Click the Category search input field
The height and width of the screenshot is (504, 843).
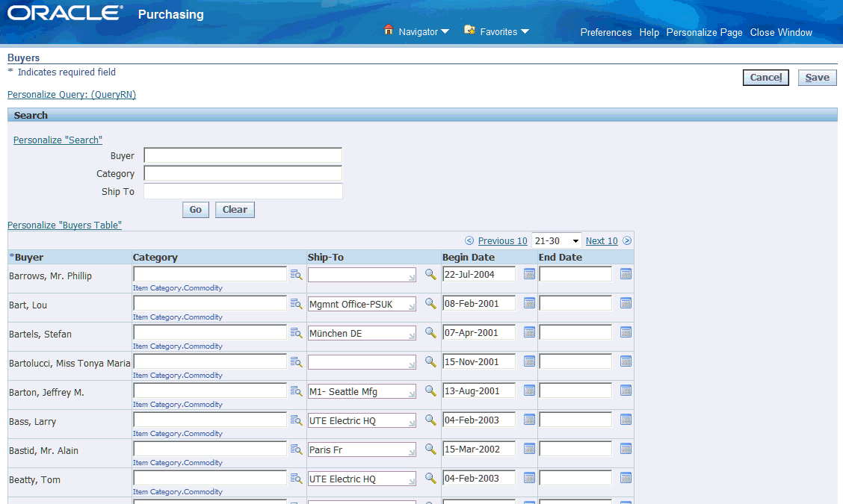point(243,173)
